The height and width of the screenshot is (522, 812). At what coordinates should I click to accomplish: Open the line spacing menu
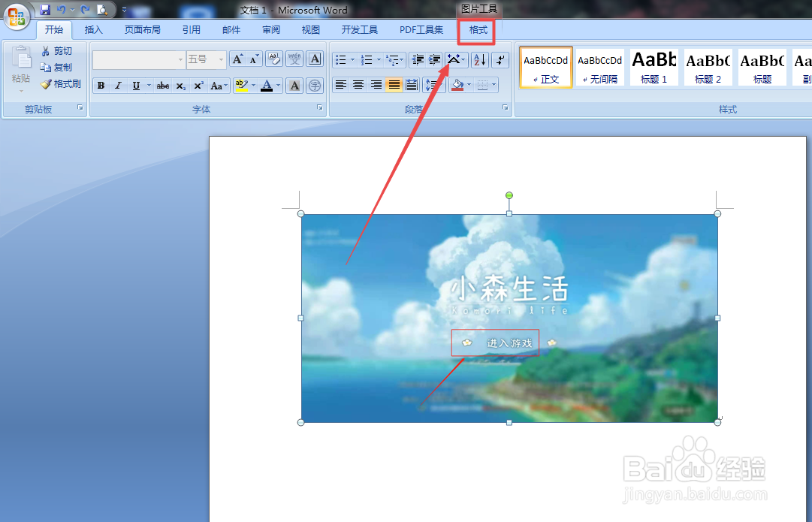[434, 84]
